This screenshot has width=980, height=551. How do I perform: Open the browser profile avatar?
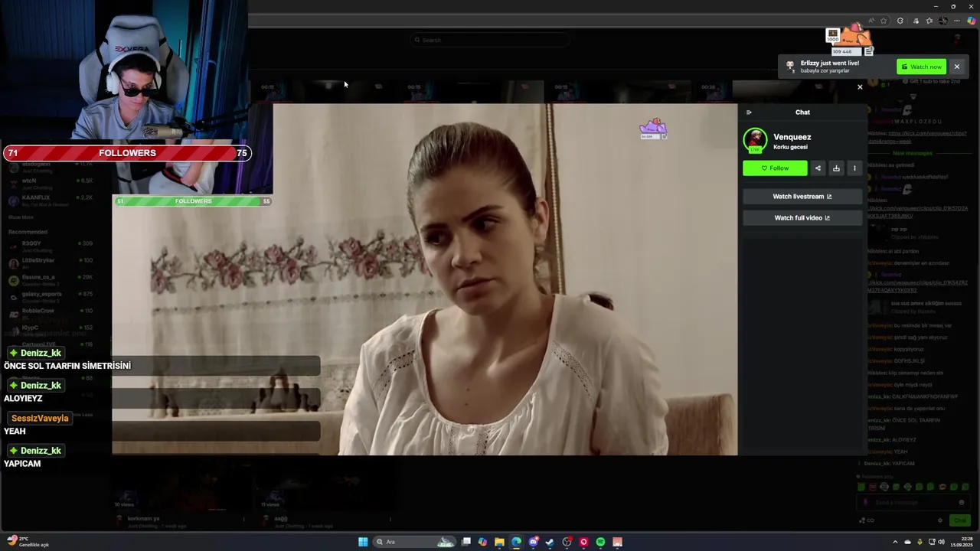click(943, 21)
